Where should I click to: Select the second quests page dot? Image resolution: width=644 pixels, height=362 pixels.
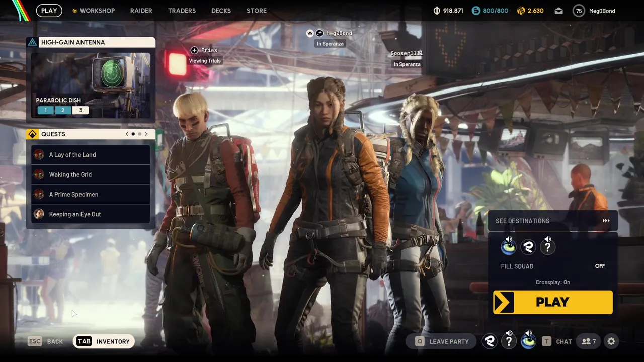pos(139,134)
